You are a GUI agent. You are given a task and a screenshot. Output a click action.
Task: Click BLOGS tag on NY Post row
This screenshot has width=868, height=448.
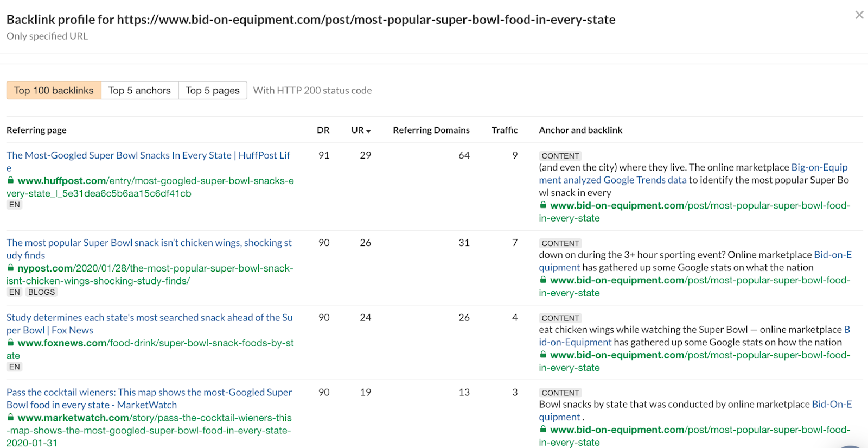42,292
